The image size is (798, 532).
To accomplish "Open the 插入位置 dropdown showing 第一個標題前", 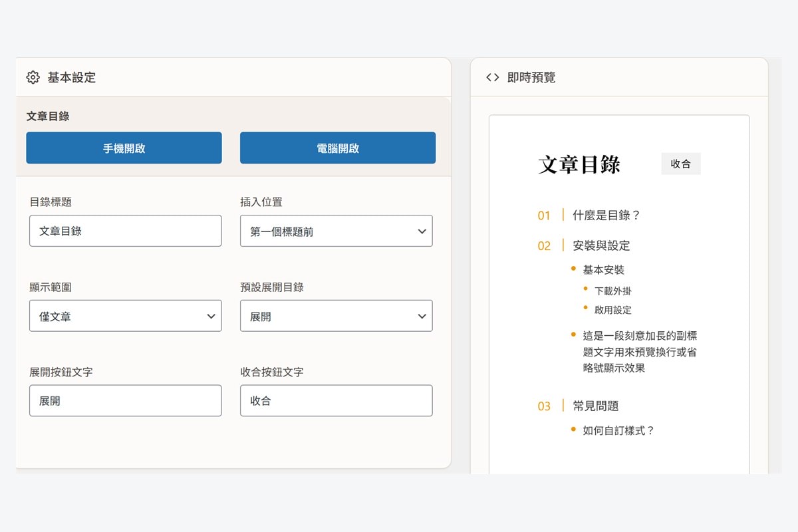I will [336, 231].
